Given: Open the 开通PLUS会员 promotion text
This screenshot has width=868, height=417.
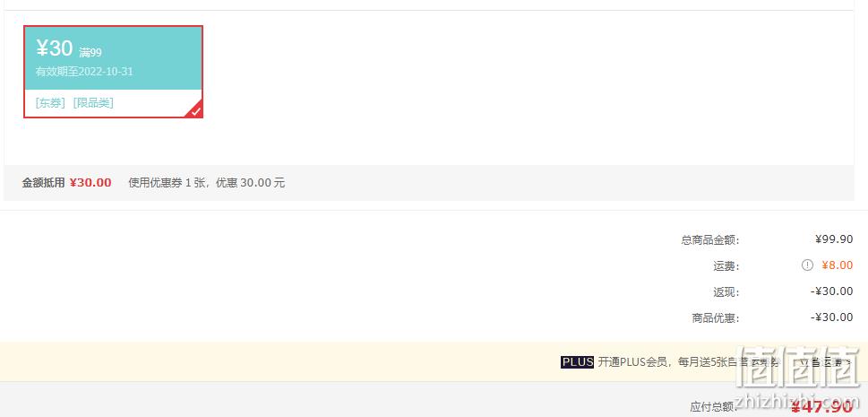Looking at the screenshot, I should (x=689, y=362).
